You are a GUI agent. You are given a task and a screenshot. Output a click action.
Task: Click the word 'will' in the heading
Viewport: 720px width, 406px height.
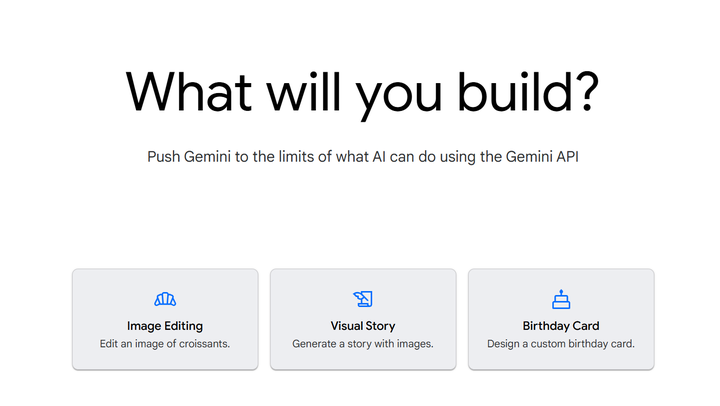pyautogui.click(x=304, y=91)
